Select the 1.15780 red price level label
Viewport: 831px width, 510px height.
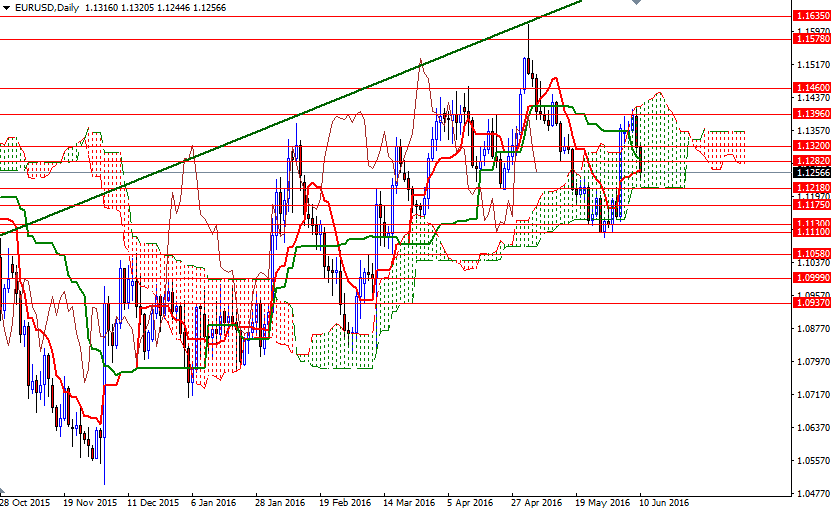(810, 39)
